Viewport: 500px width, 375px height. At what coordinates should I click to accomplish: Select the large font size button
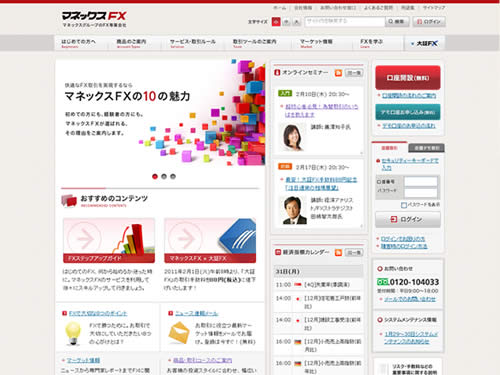click(x=297, y=22)
